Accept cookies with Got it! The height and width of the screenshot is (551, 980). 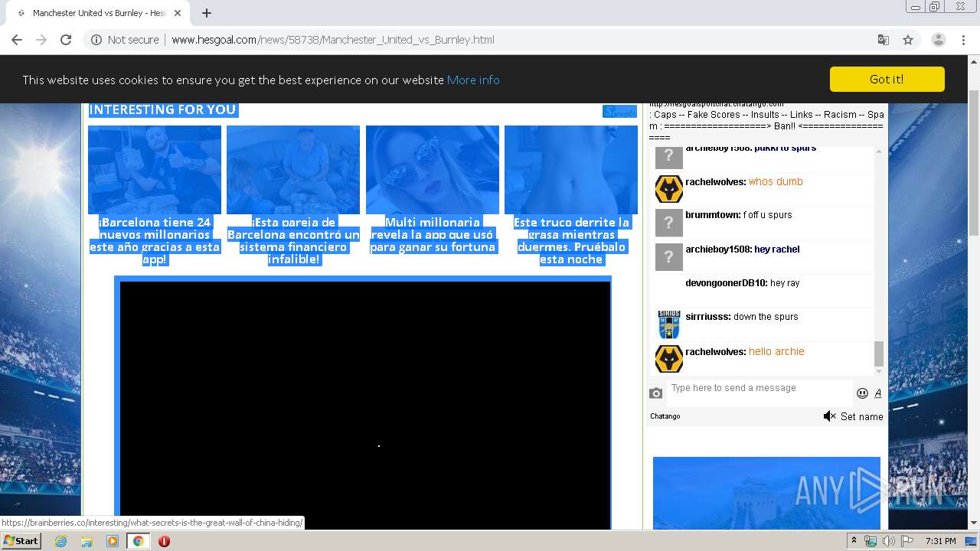point(887,79)
